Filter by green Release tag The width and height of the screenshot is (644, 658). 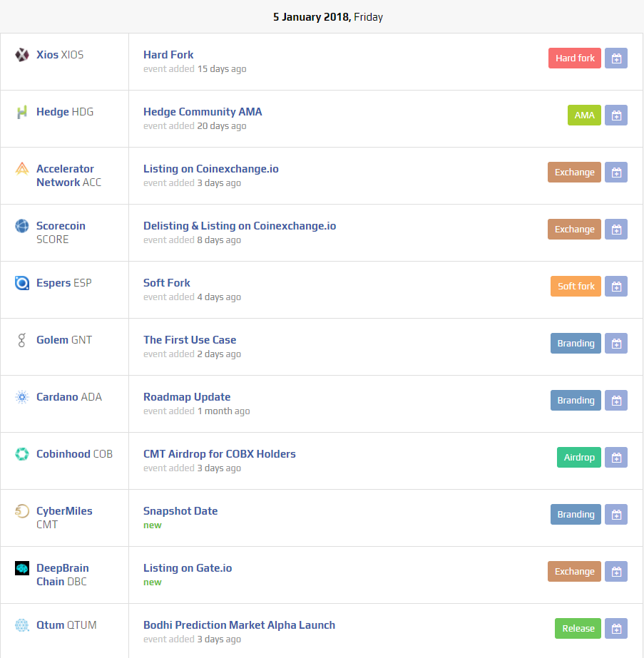tap(578, 629)
